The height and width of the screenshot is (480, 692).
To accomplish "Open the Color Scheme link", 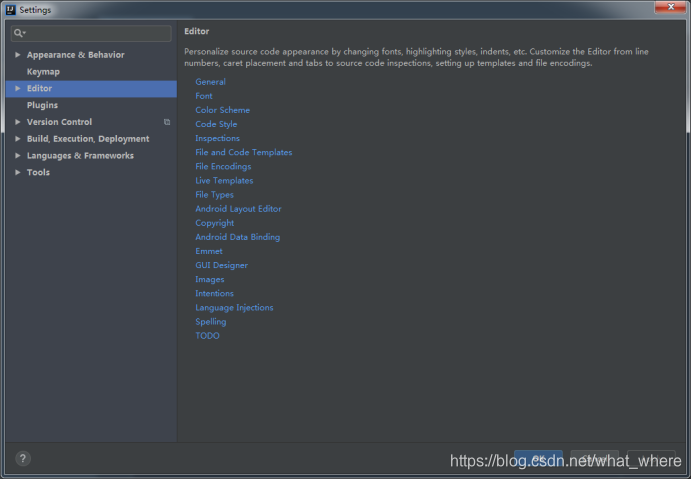I will (x=222, y=110).
